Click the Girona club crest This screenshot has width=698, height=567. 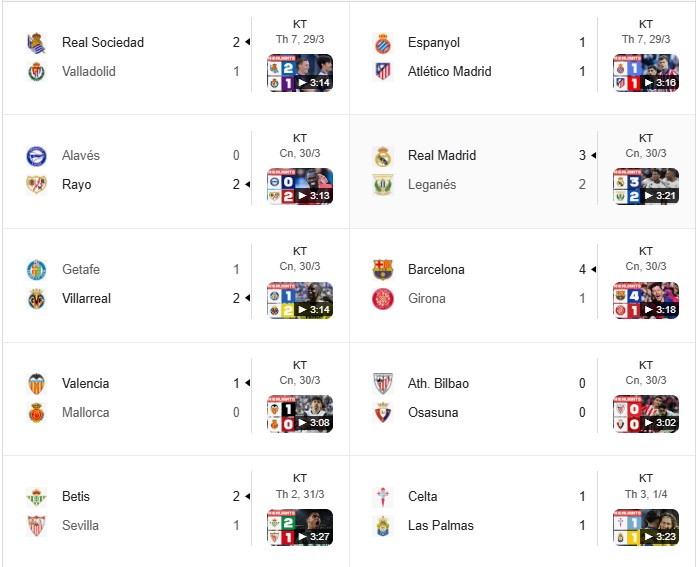click(382, 298)
